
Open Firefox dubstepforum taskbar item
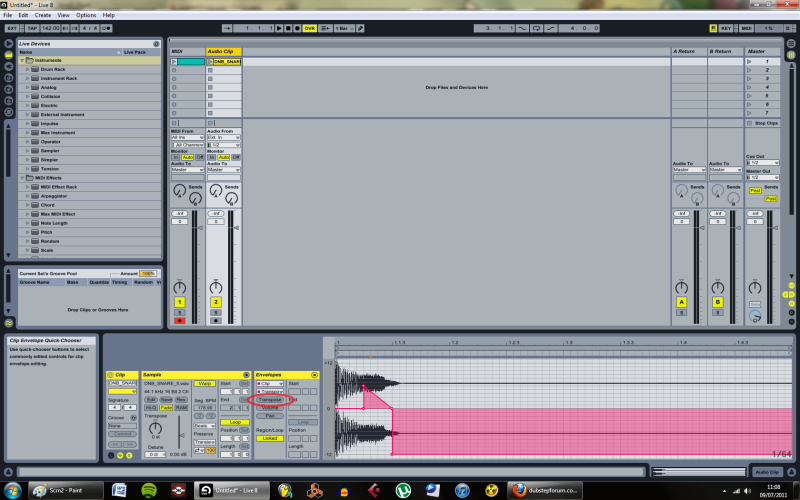tap(545, 490)
